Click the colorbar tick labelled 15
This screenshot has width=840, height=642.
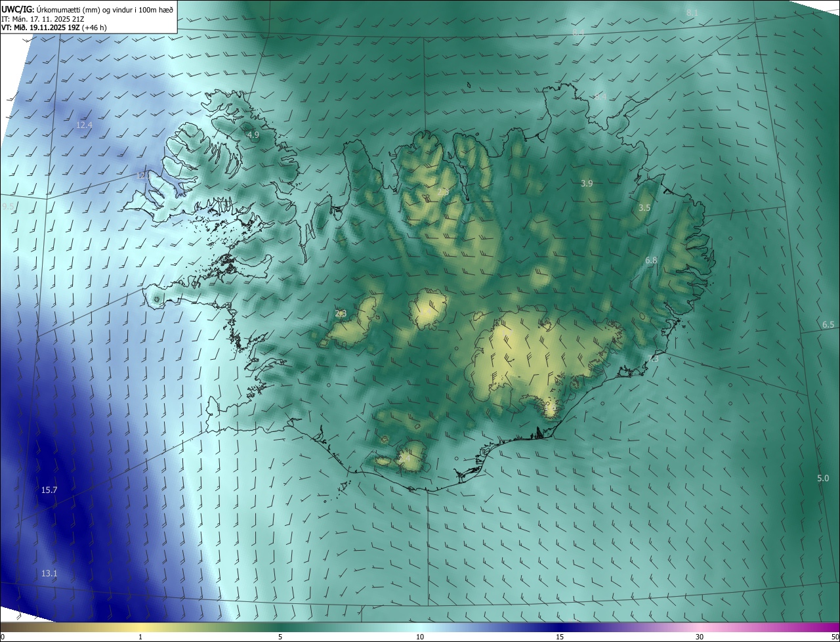point(560,637)
